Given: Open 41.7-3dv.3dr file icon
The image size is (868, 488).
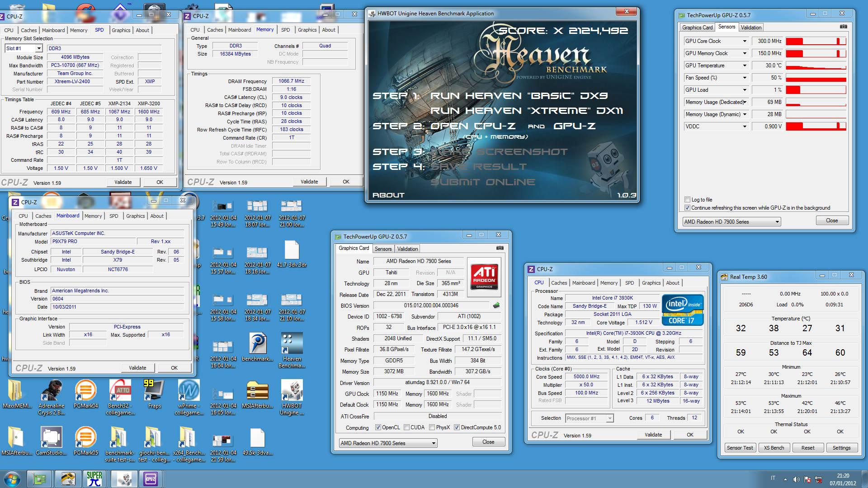Looking at the screenshot, I should [292, 253].
